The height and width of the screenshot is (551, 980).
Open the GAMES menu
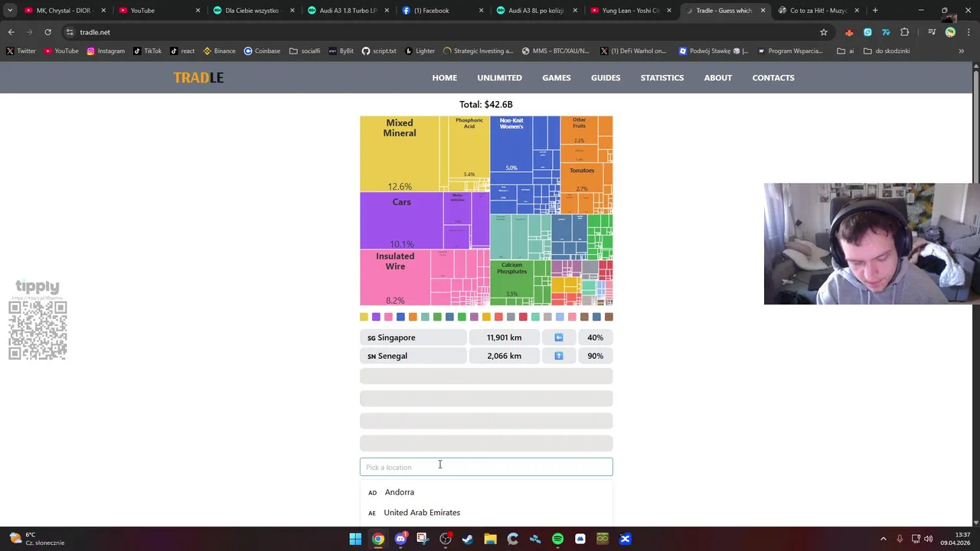557,77
